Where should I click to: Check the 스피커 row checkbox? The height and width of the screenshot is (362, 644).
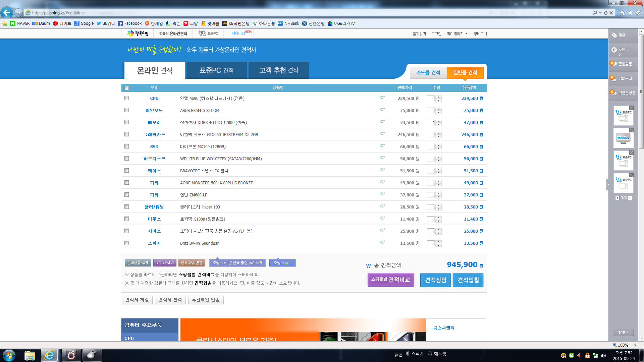click(x=126, y=243)
